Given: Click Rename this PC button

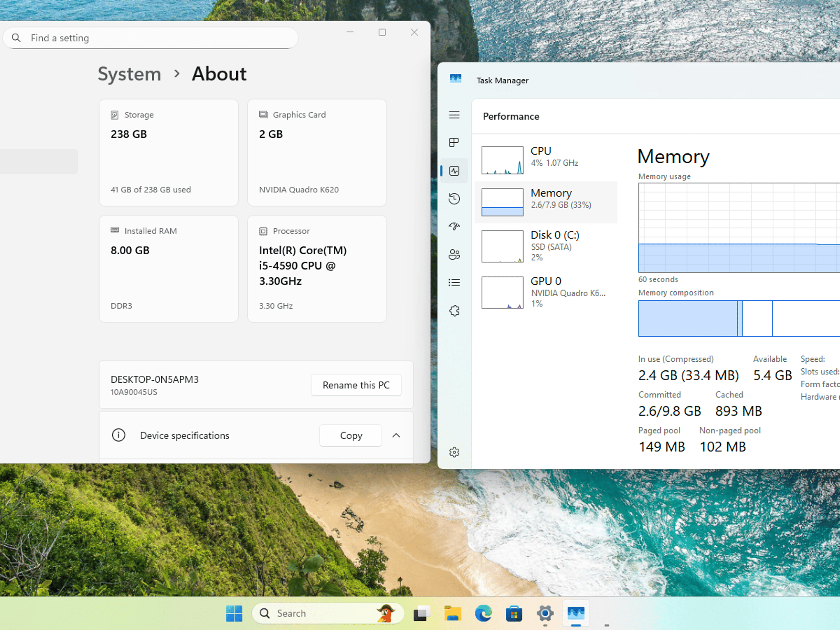Looking at the screenshot, I should coord(356,385).
